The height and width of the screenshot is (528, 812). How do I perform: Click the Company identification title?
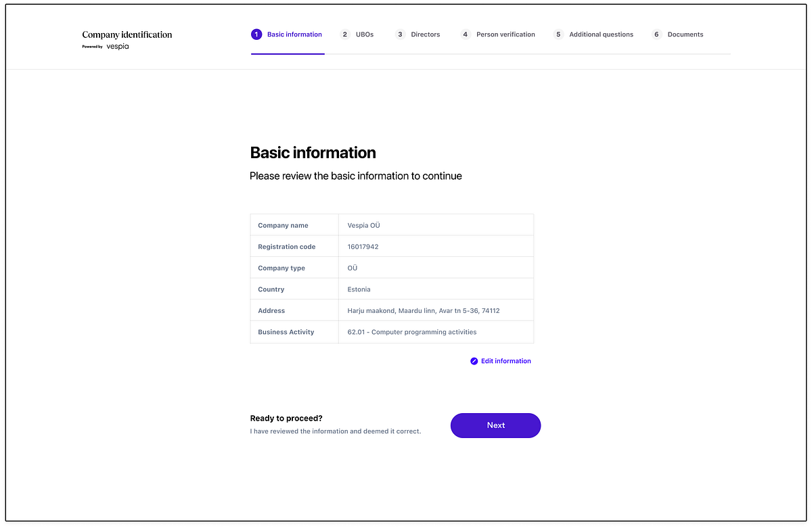pyautogui.click(x=127, y=34)
